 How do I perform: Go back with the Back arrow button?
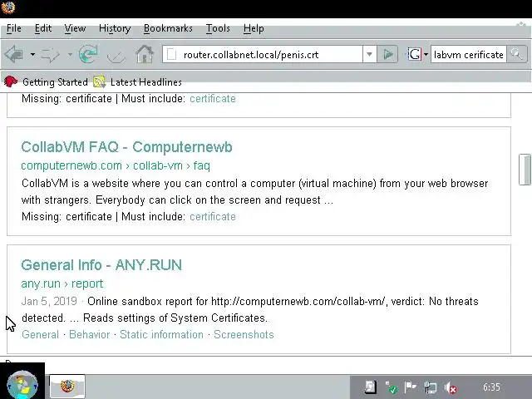[14, 54]
